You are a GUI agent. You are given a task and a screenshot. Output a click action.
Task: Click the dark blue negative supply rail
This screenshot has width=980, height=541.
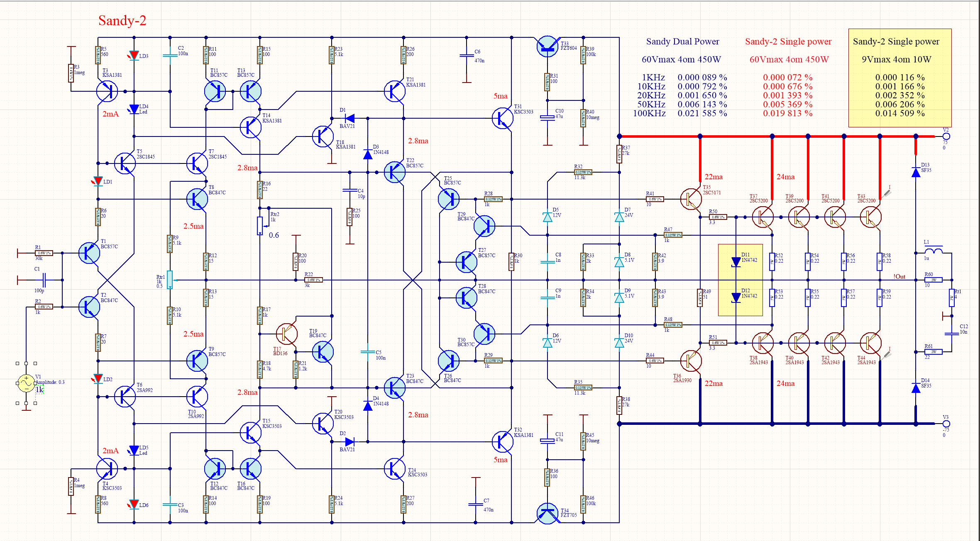pos(776,424)
